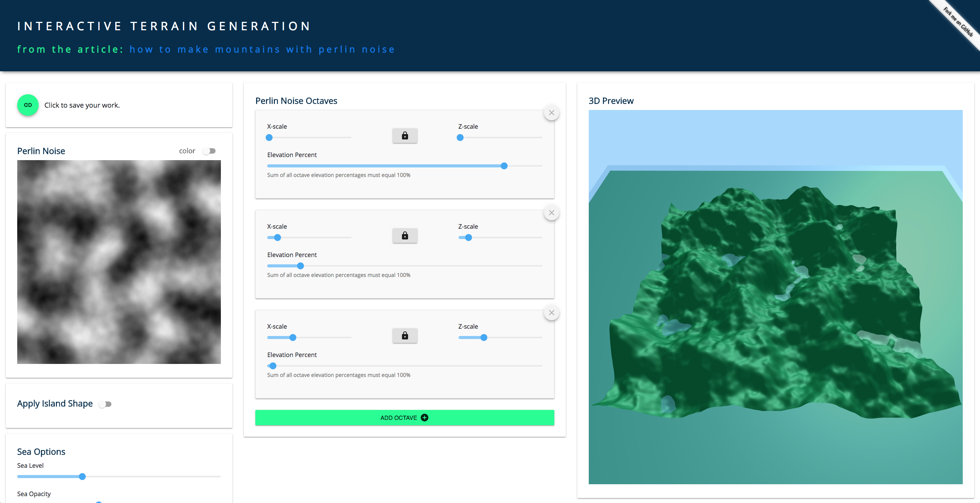Click the Perlin Noise grayscale image
The image size is (980, 503).
(x=119, y=262)
